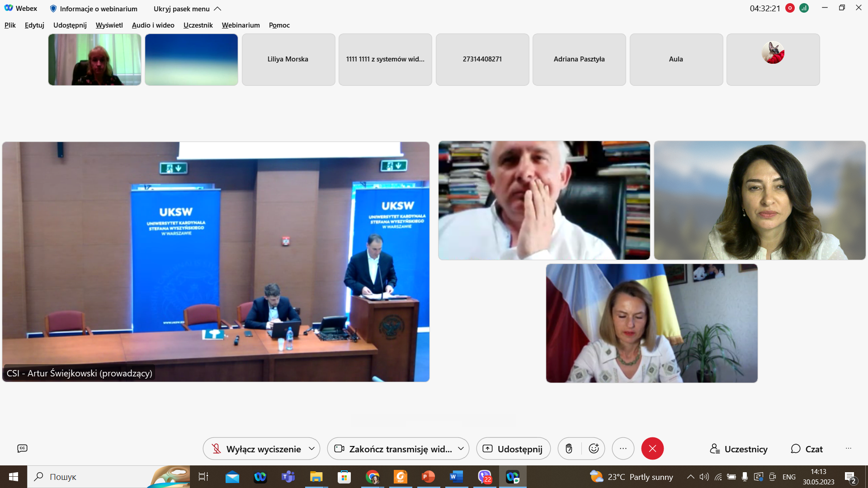Click the raise hand icon
Viewport: 868px width, 488px height.
pos(569,449)
